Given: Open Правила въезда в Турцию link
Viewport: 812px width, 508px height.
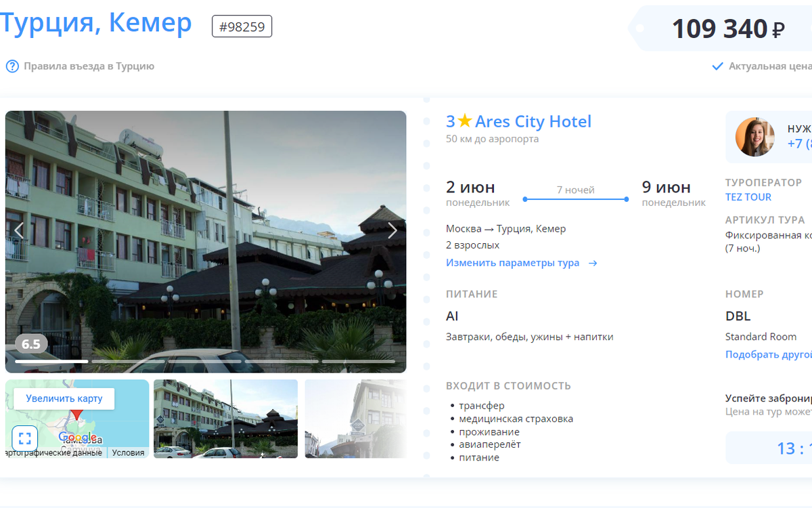Looking at the screenshot, I should tap(89, 66).
